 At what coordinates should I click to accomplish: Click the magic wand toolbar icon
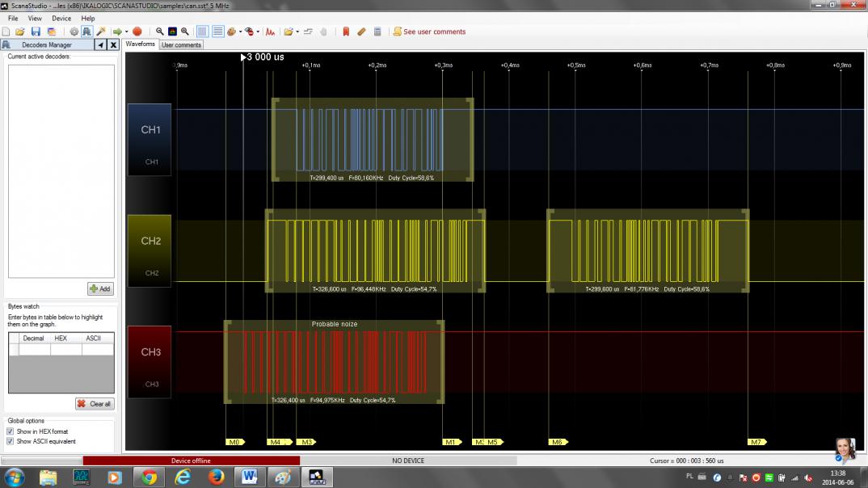pyautogui.click(x=101, y=32)
